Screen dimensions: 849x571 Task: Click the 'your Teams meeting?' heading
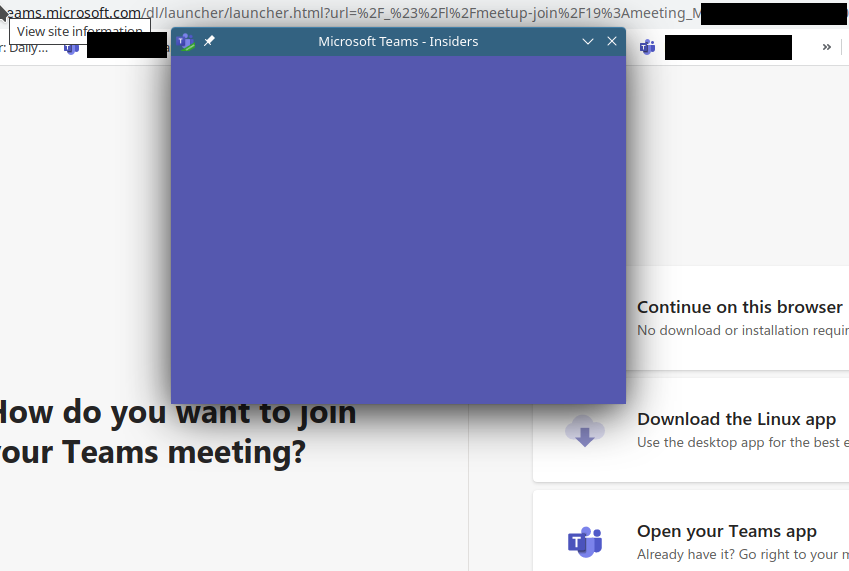tap(153, 452)
